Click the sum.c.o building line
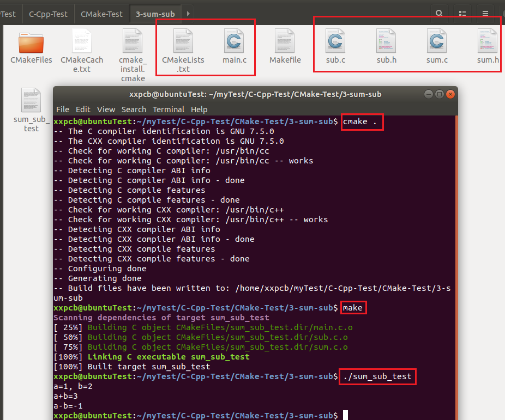This screenshot has width=505, height=420. [201, 347]
